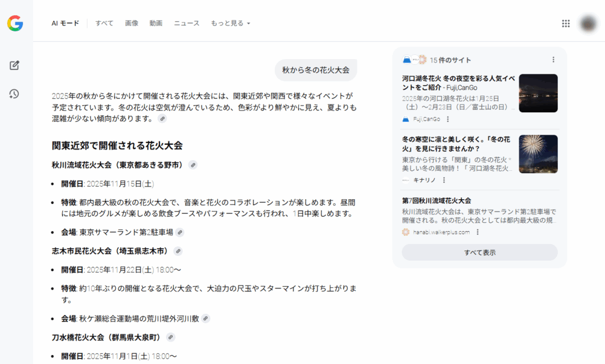Click the 秋から冬の花火大会 query bubble
Screen dimensions: 605x364
(315, 70)
